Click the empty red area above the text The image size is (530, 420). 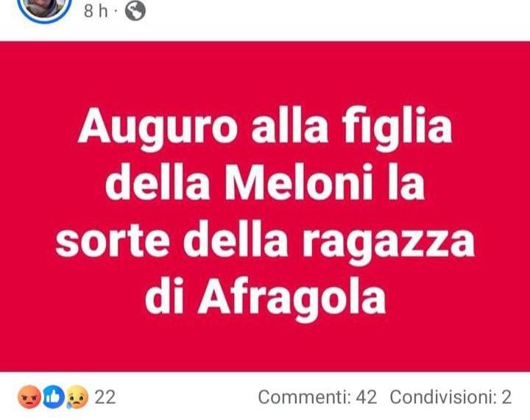pyautogui.click(x=265, y=73)
